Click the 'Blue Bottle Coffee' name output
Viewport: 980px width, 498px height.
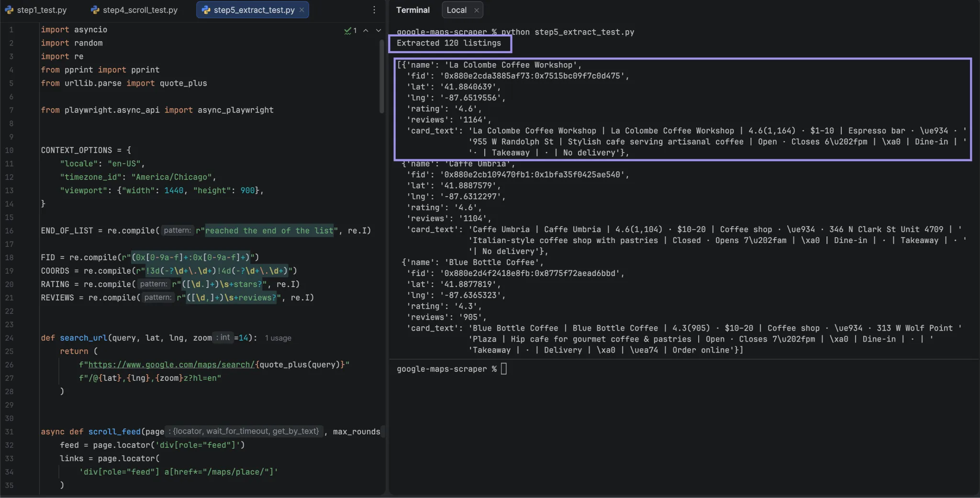pyautogui.click(x=491, y=263)
